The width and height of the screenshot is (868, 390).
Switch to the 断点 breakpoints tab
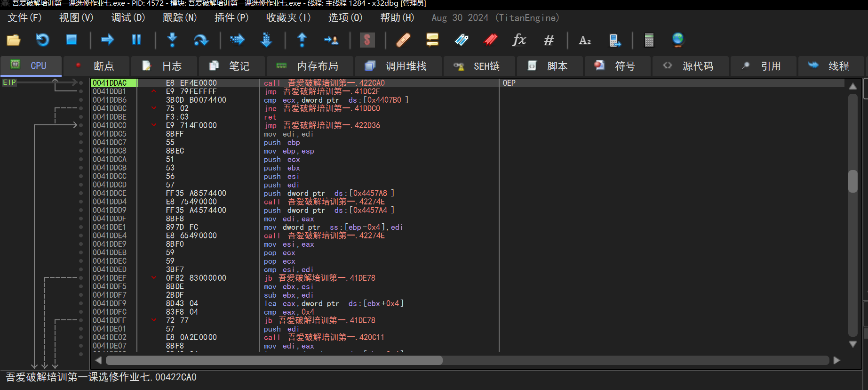pyautogui.click(x=96, y=66)
